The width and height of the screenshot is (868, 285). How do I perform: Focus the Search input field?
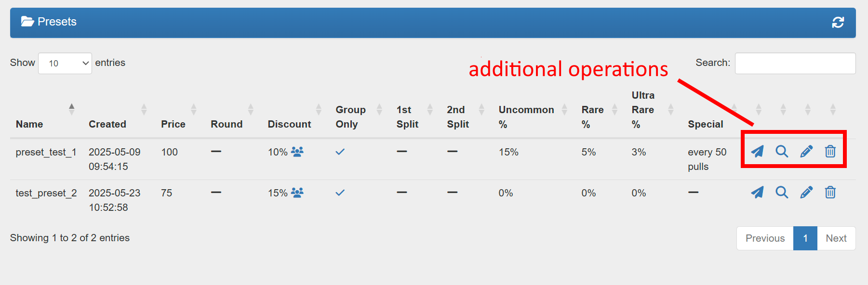click(795, 63)
